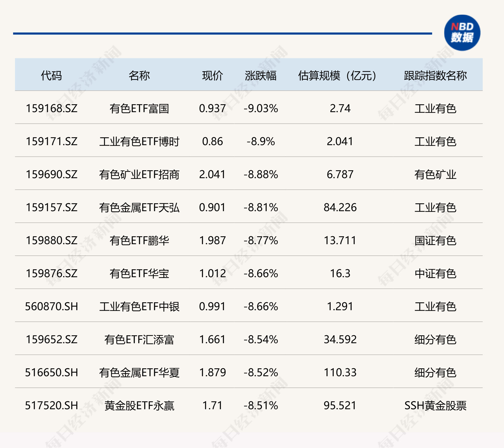Viewport: 504px width, 448px height.
Task: Click the price 0.991
Action: coord(212,307)
